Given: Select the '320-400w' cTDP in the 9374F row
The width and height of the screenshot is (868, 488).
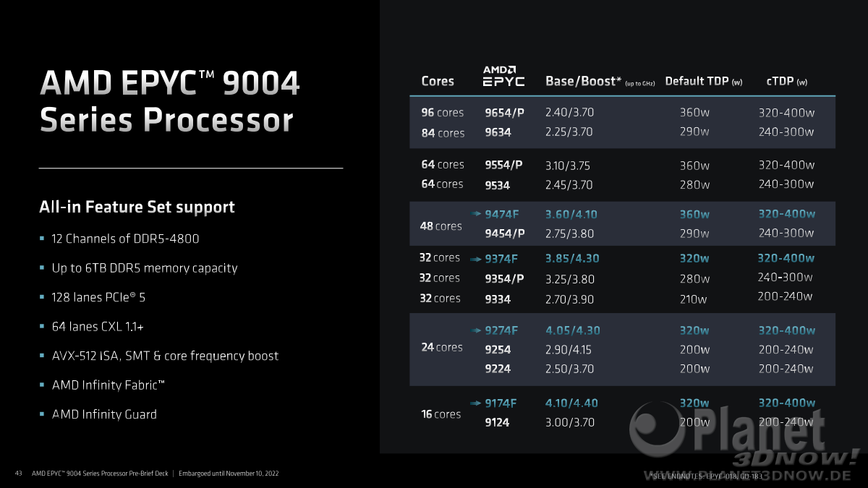Looking at the screenshot, I should tap(786, 258).
